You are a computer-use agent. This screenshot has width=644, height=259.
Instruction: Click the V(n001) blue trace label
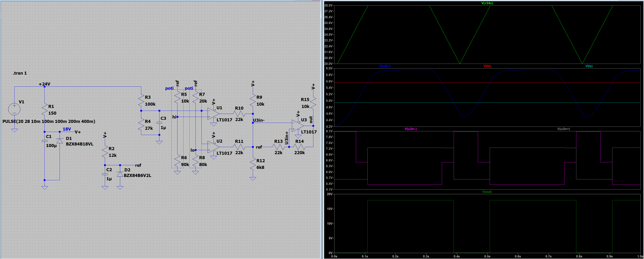[x=385, y=66]
